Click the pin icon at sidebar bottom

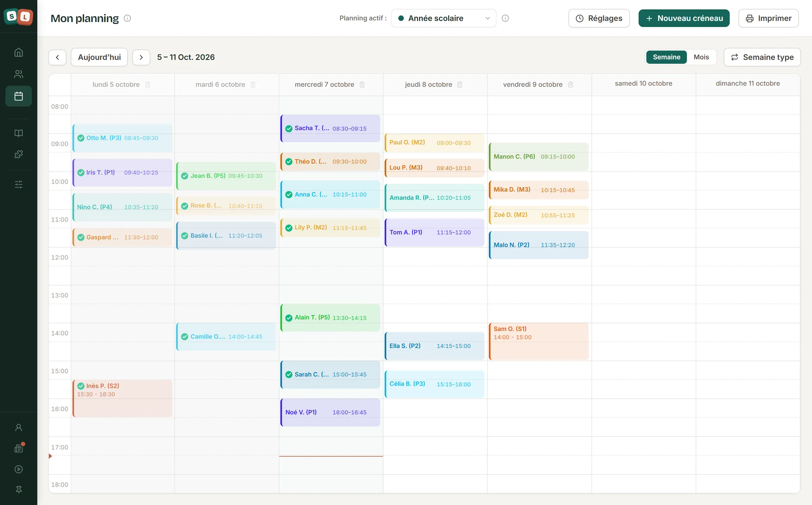pos(18,489)
